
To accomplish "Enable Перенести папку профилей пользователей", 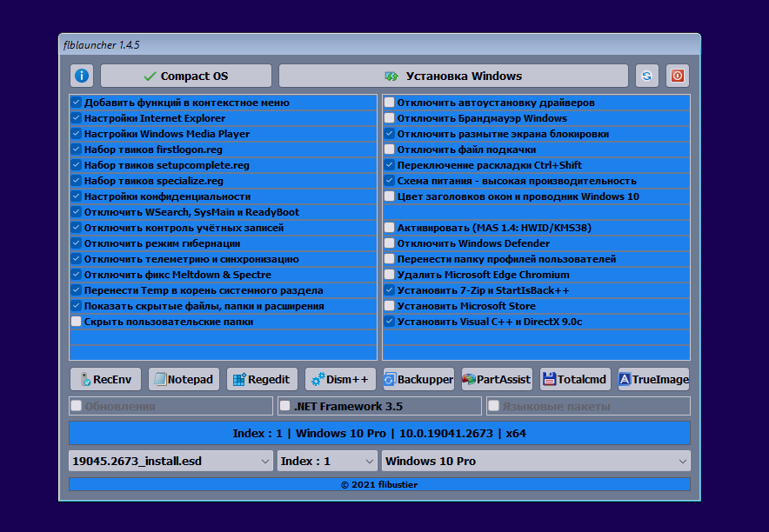I will coord(390,259).
